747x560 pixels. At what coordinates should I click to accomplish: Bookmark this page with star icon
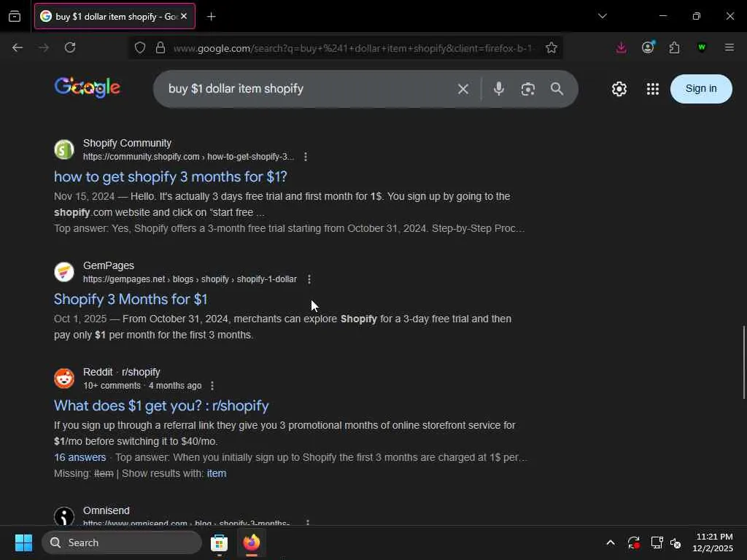(551, 47)
